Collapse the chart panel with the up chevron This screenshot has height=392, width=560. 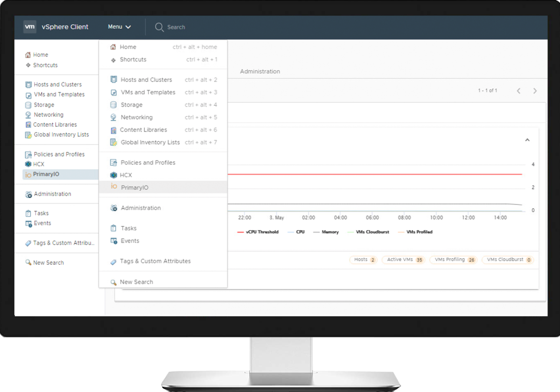(527, 140)
